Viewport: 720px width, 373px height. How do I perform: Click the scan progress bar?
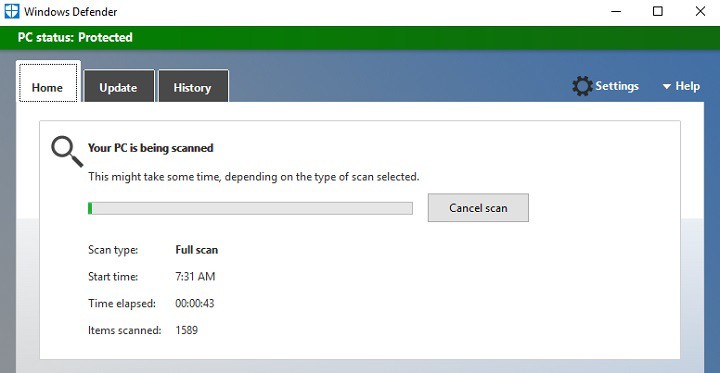[250, 208]
